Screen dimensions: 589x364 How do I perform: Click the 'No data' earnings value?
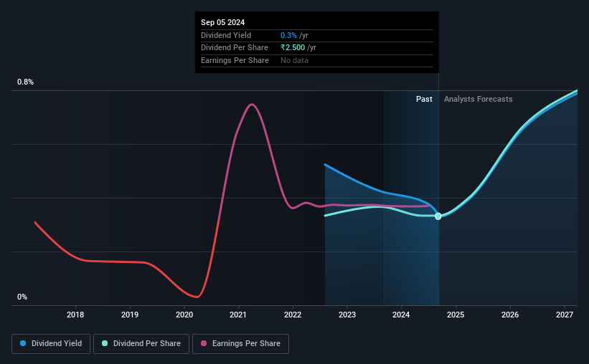(x=294, y=60)
